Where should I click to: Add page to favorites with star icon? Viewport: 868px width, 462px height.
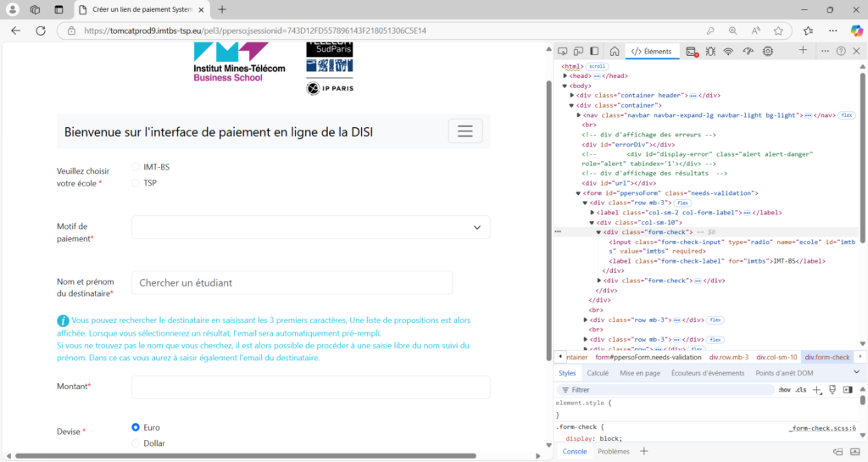coord(778,31)
